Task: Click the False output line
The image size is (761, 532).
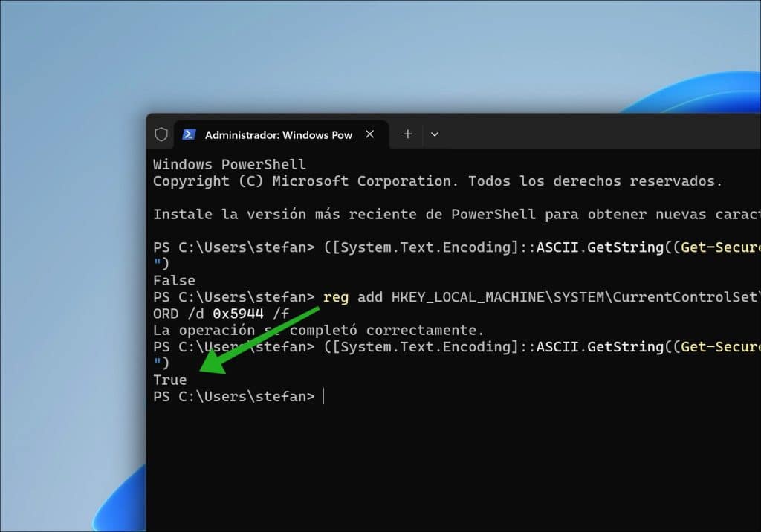Action: tap(174, 280)
